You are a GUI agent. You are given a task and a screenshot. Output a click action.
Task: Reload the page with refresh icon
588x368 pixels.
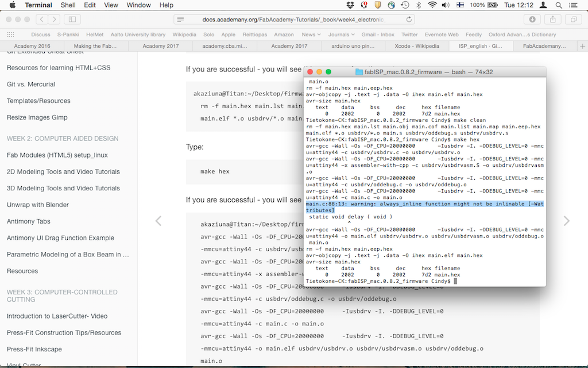(x=409, y=19)
